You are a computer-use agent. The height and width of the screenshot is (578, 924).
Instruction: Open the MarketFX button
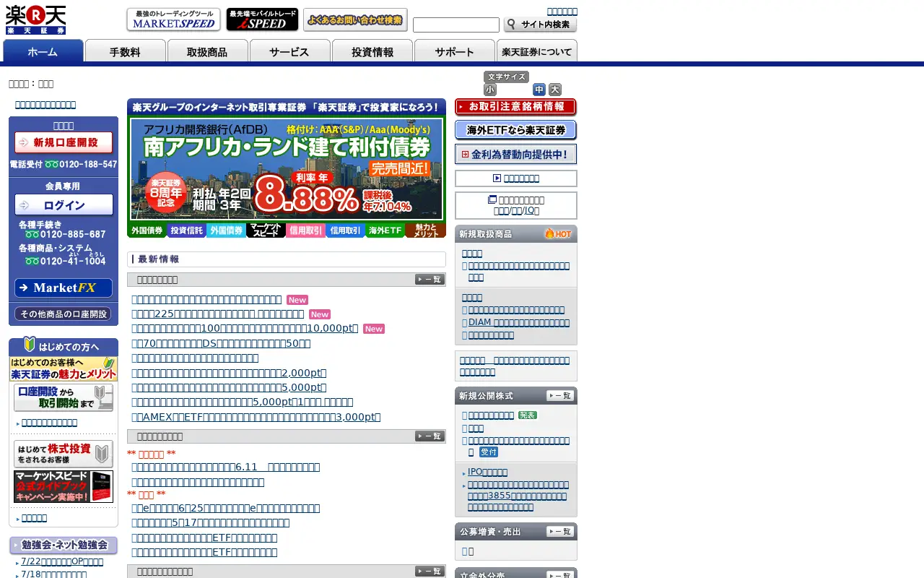coord(64,288)
